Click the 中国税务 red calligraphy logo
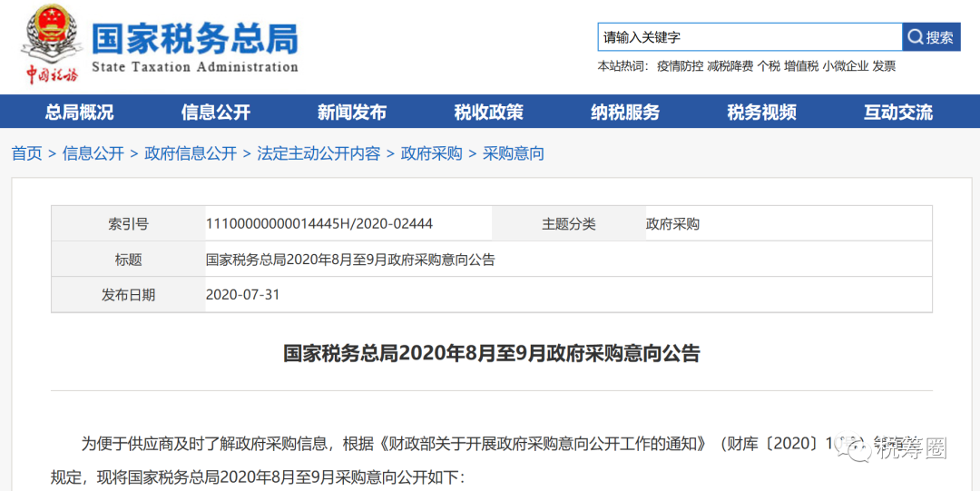The width and height of the screenshot is (980, 491). tap(52, 74)
